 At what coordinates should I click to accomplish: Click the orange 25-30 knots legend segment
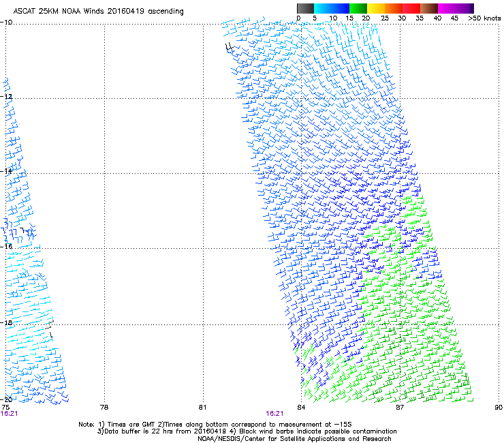[394, 8]
